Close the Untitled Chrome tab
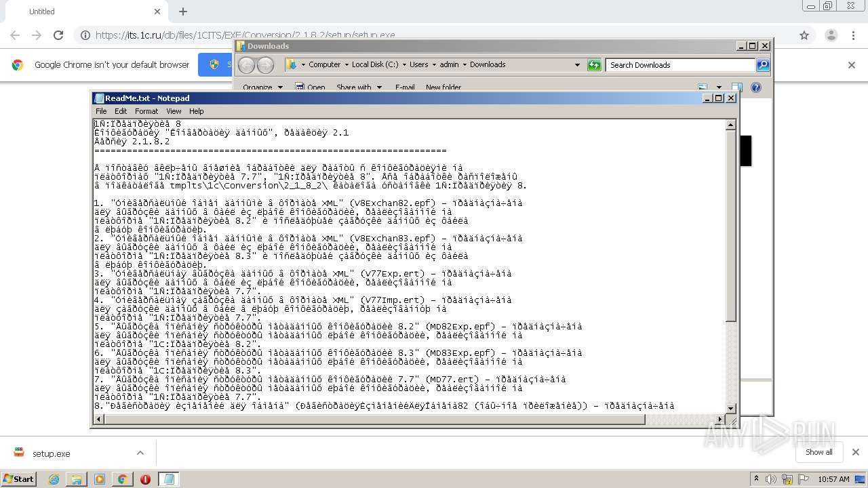The width and height of the screenshot is (868, 488). pos(157,12)
